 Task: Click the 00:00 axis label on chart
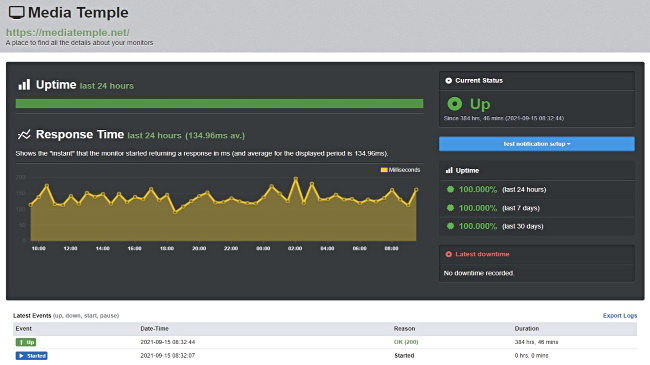click(263, 248)
